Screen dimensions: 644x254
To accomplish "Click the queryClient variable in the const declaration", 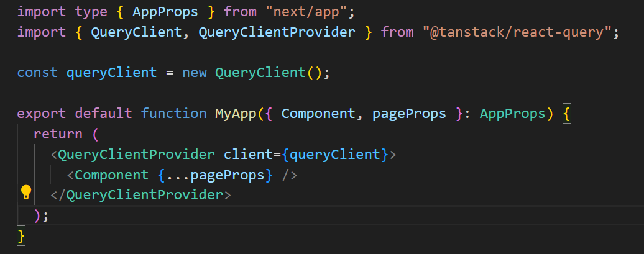I will (112, 73).
